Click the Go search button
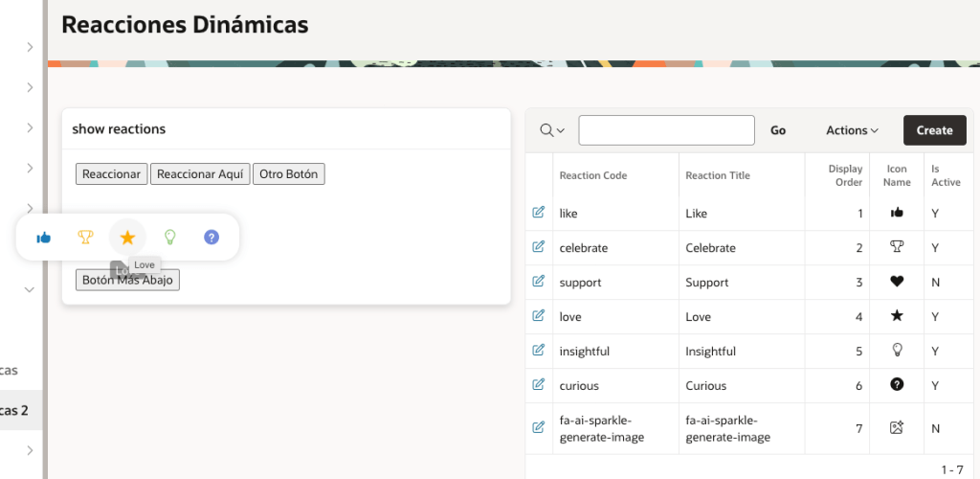The height and width of the screenshot is (479, 980). 778,130
